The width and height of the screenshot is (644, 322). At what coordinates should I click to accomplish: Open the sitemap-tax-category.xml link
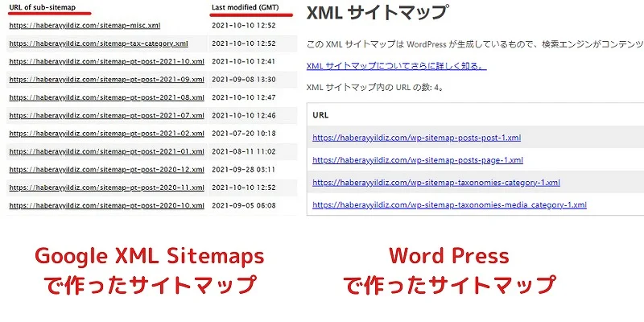pos(98,43)
